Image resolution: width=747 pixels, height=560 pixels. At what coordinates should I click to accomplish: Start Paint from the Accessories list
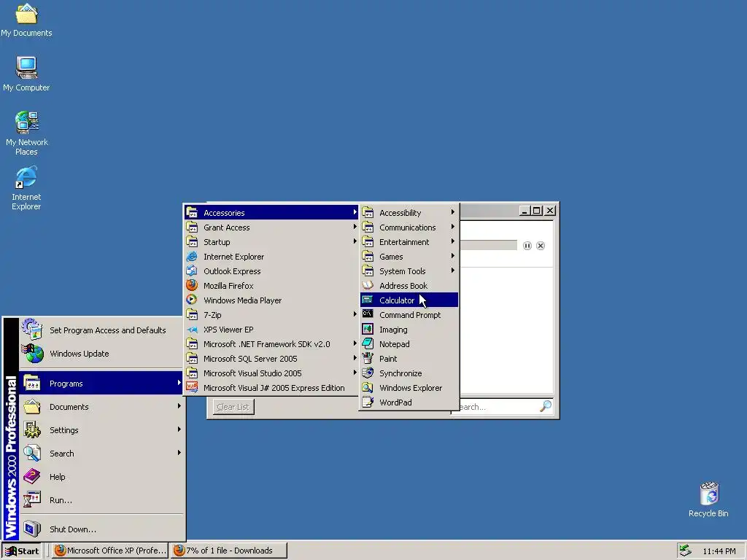pos(409,359)
